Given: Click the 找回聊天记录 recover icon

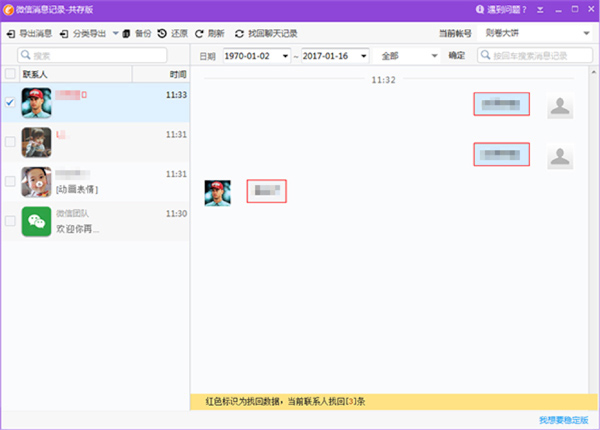Looking at the screenshot, I should 240,34.
